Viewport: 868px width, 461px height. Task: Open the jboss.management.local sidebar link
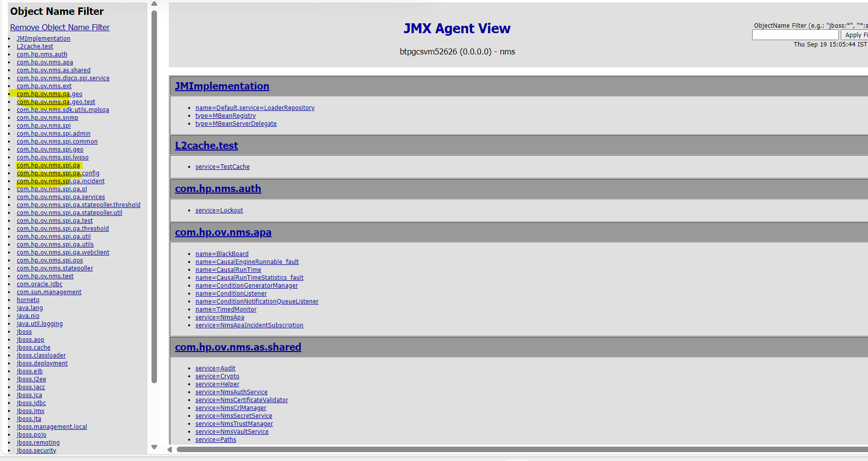coord(52,427)
